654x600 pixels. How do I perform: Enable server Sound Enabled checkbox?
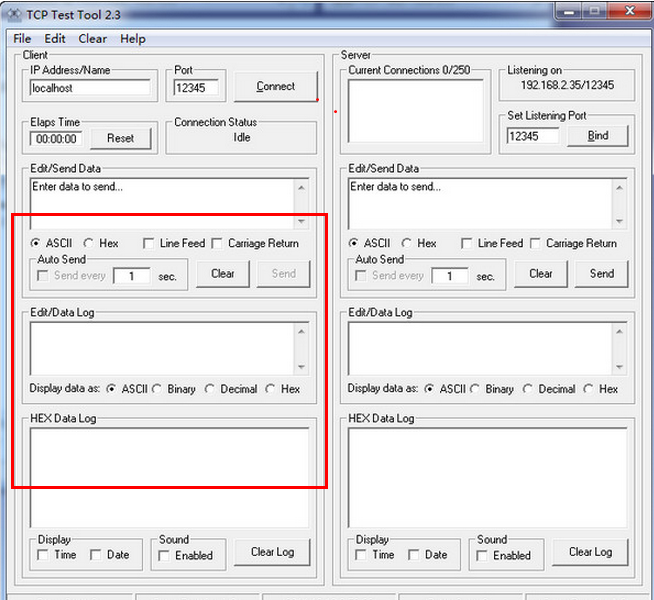coord(482,555)
